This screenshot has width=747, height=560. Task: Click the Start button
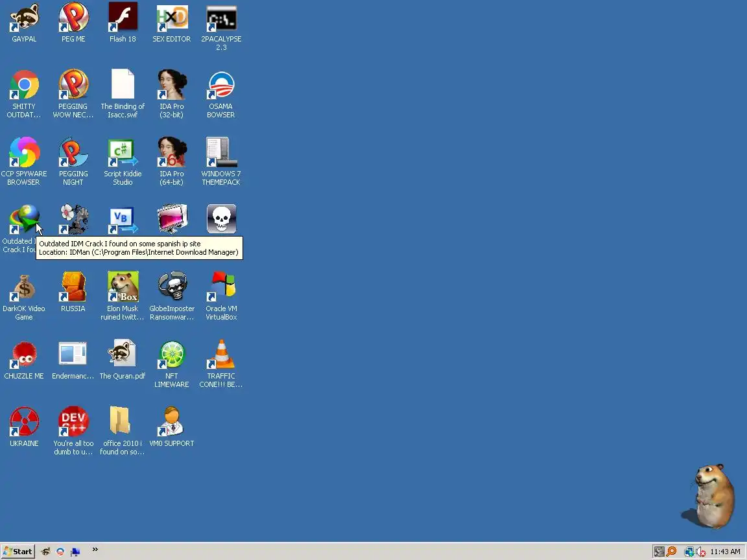[x=18, y=552]
